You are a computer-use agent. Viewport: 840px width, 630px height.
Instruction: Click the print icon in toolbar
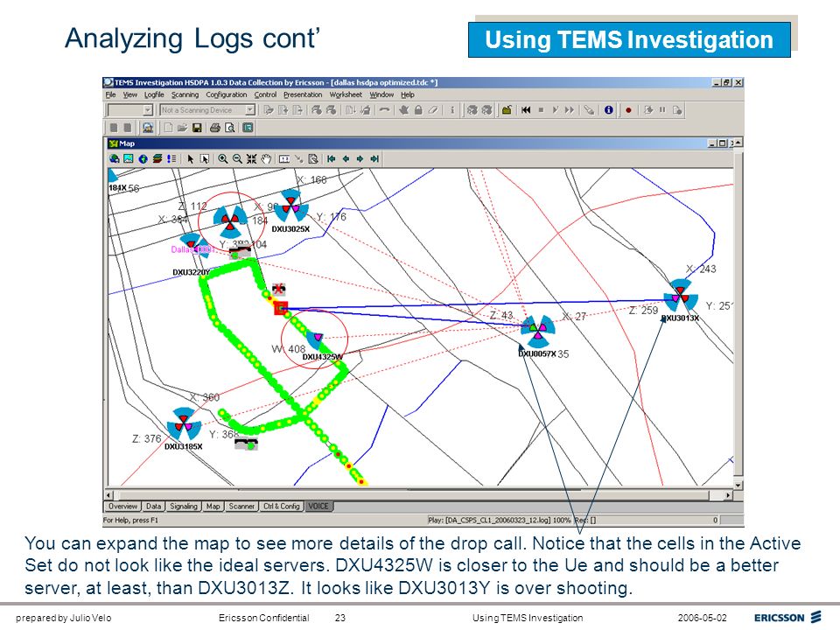coord(215,128)
